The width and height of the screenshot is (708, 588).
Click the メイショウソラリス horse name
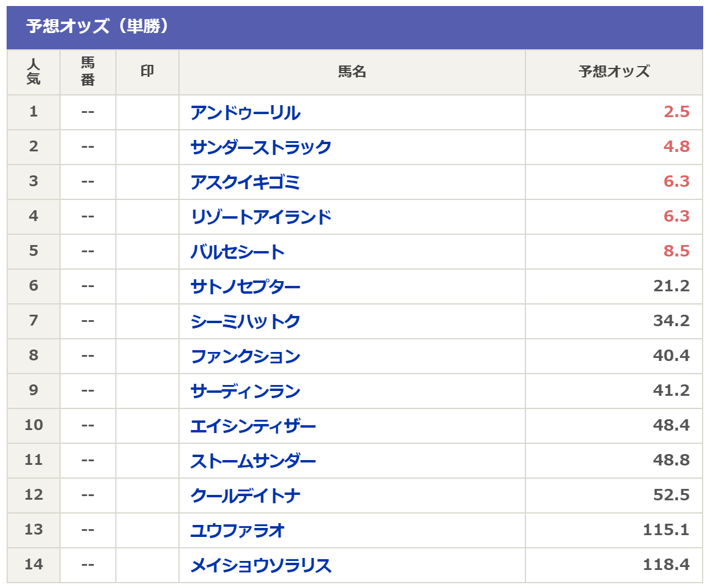click(261, 565)
